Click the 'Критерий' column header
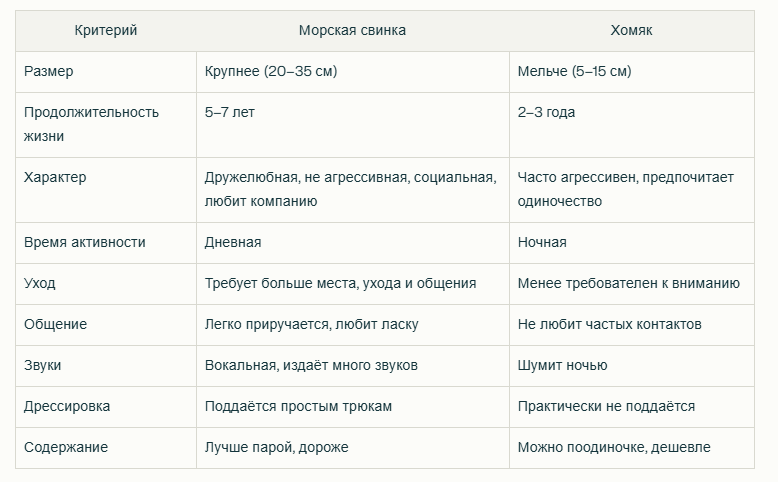 click(106, 31)
